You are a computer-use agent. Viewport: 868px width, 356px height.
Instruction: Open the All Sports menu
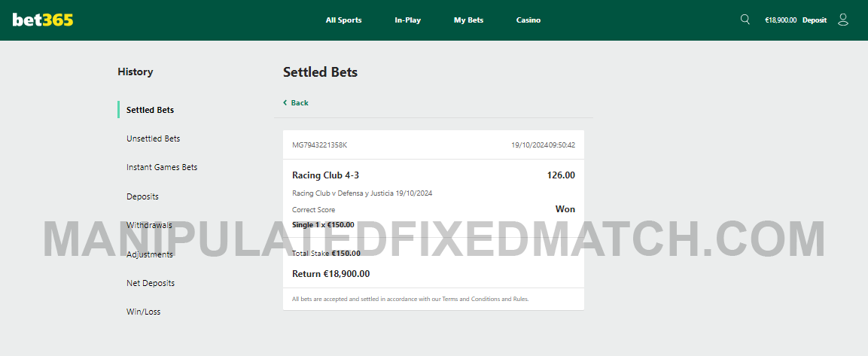tap(344, 20)
